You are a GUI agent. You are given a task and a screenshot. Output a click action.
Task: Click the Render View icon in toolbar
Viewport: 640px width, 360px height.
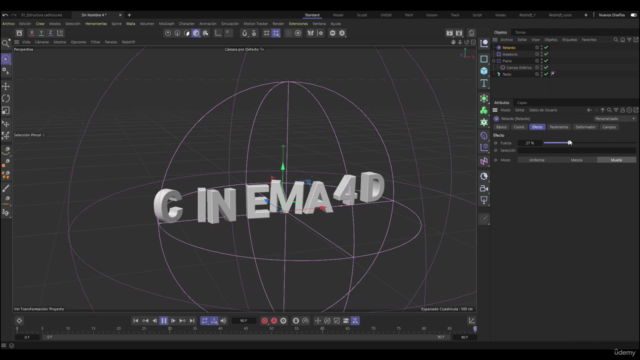(449, 33)
